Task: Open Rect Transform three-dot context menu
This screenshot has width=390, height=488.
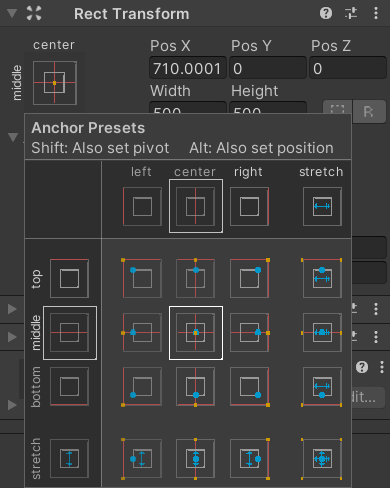Action: pos(376,13)
